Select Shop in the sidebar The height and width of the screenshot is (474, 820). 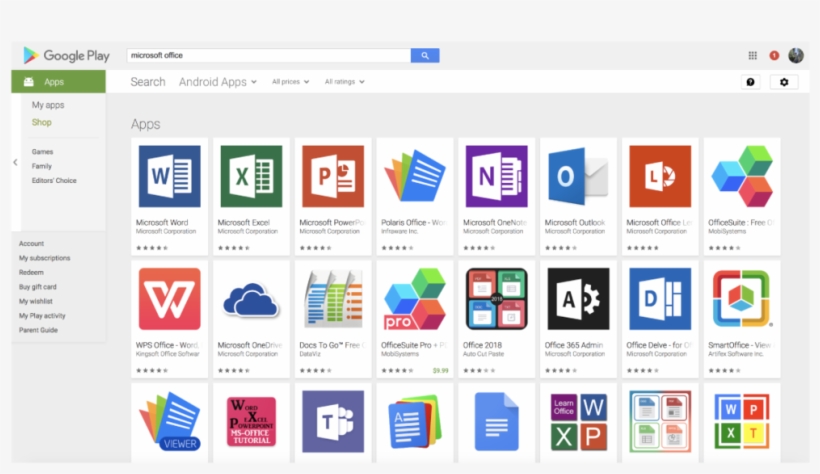click(42, 122)
